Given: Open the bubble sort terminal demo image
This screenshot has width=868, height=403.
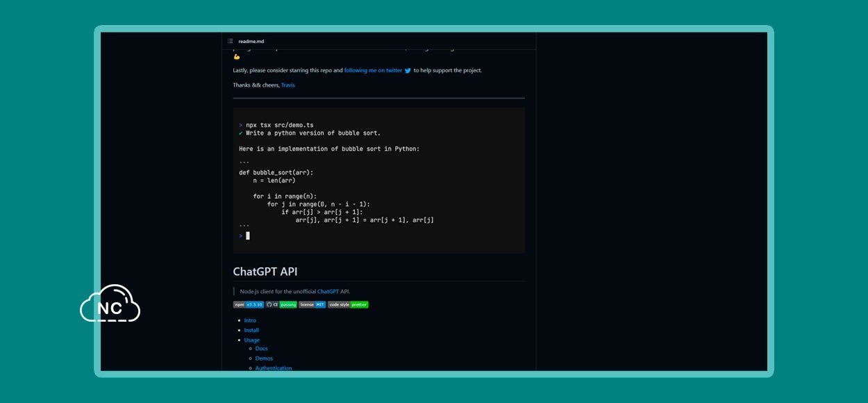Looking at the screenshot, I should click(379, 180).
